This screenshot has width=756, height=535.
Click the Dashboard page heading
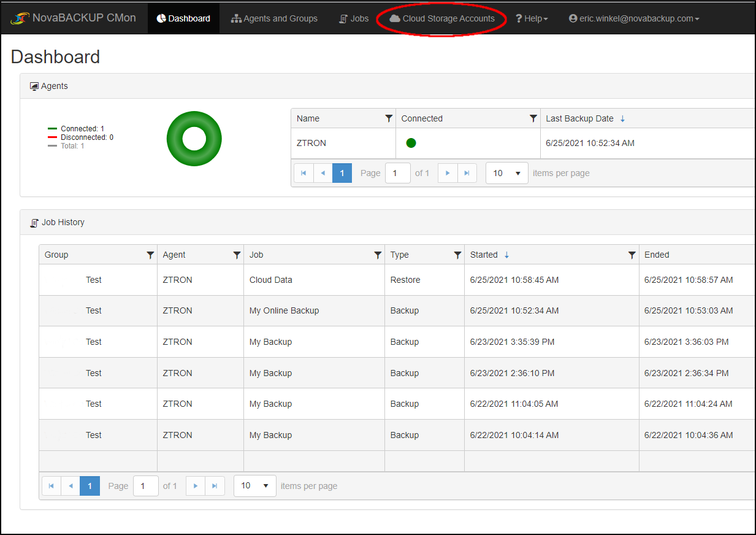(x=56, y=57)
